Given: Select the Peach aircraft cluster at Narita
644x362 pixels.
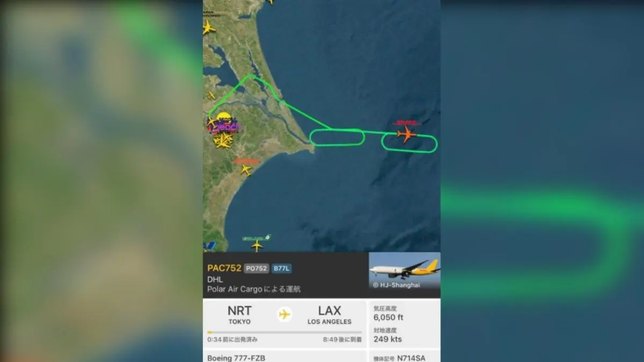Looking at the screenshot, I should [222, 131].
